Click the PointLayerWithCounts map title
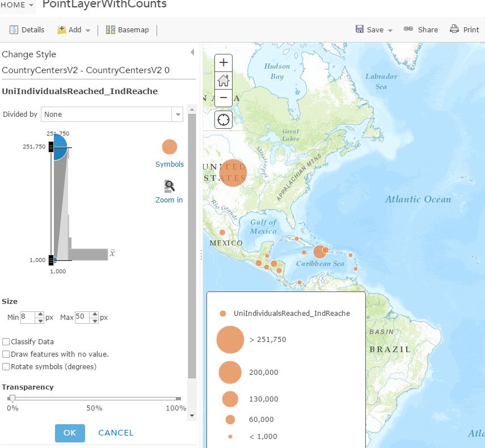This screenshot has height=448, width=485. pos(104,5)
